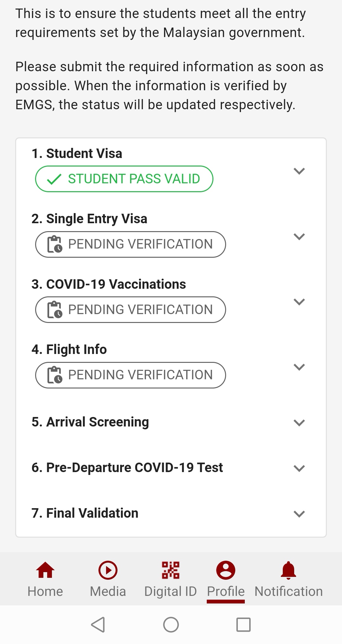
Task: Expand the Flight Info chevron
Action: pos(299,367)
